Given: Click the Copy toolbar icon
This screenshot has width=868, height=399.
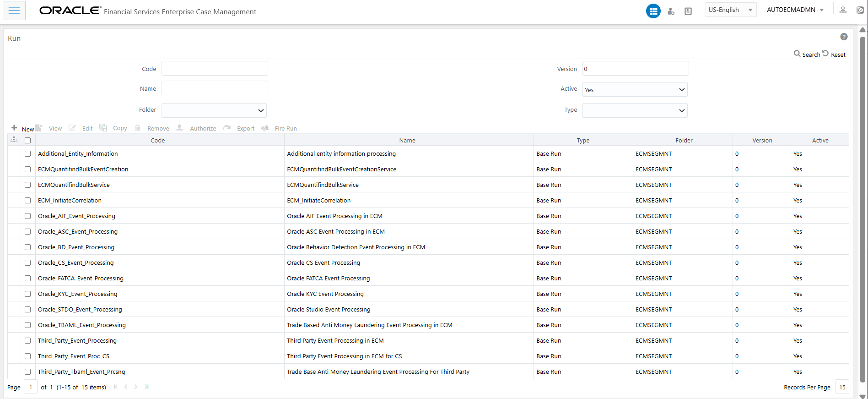Looking at the screenshot, I should pos(103,127).
